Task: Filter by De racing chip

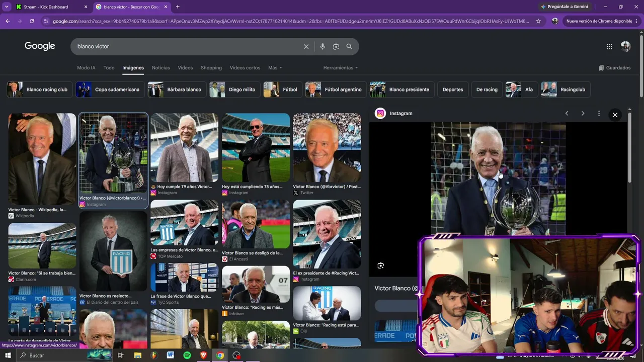Action: (x=487, y=89)
